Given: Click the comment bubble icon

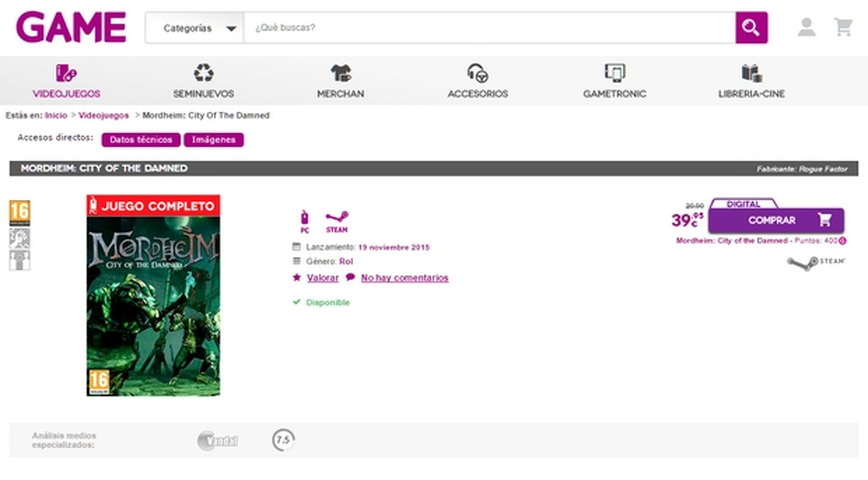Looking at the screenshot, I should [350, 278].
